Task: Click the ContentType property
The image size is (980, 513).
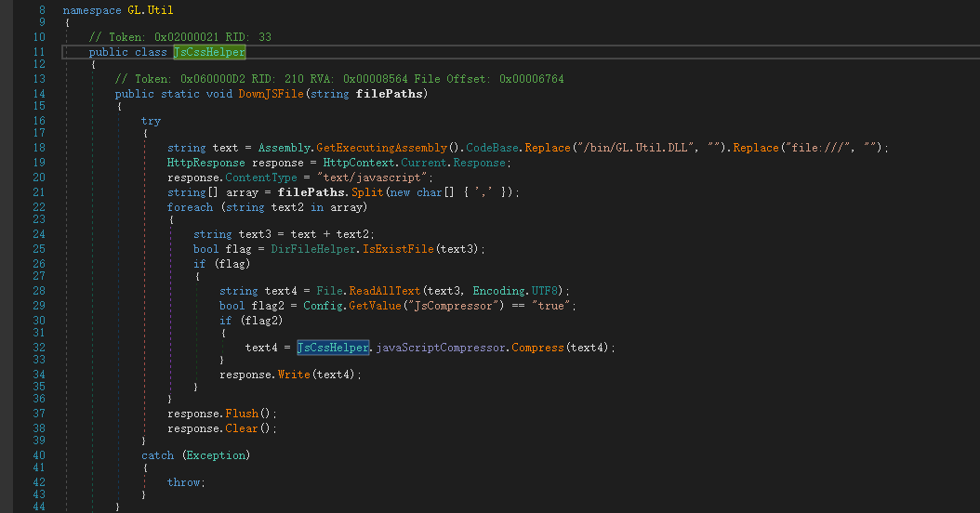Action: 261,178
